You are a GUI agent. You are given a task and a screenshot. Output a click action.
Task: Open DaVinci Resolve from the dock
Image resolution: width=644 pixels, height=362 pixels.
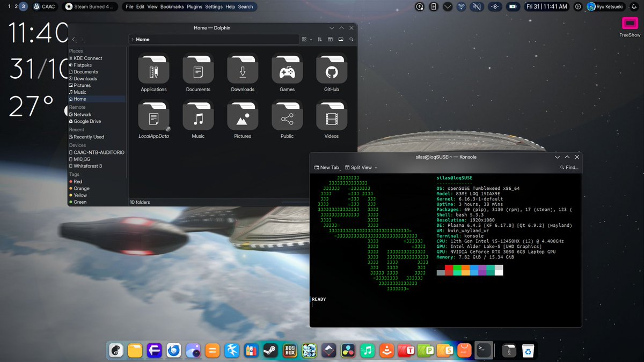(348, 351)
